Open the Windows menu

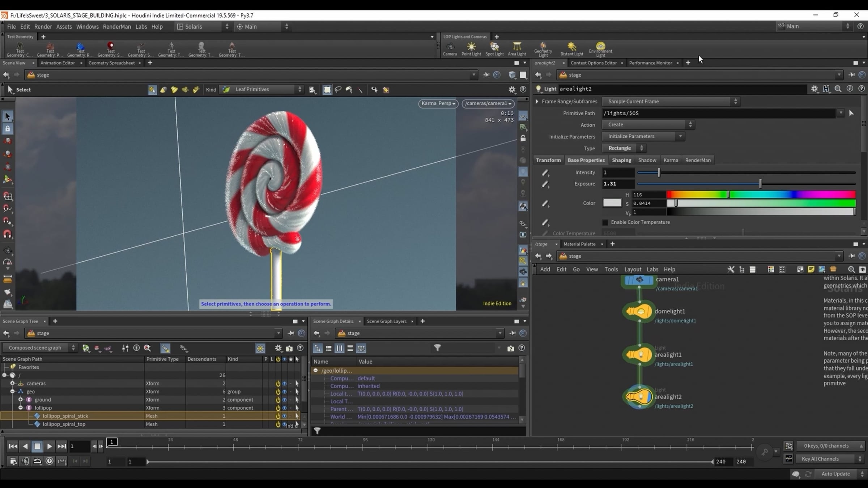[87, 27]
